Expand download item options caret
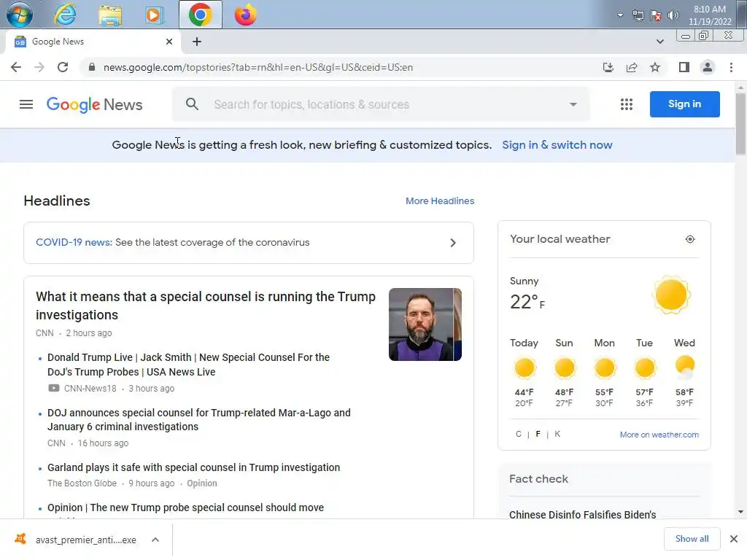This screenshot has height=560, width=747. [155, 540]
